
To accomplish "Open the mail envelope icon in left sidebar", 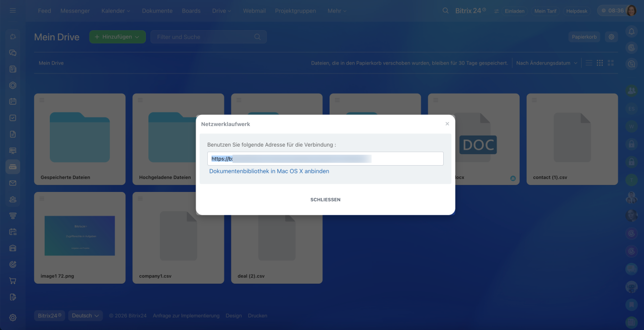I will tap(13, 183).
